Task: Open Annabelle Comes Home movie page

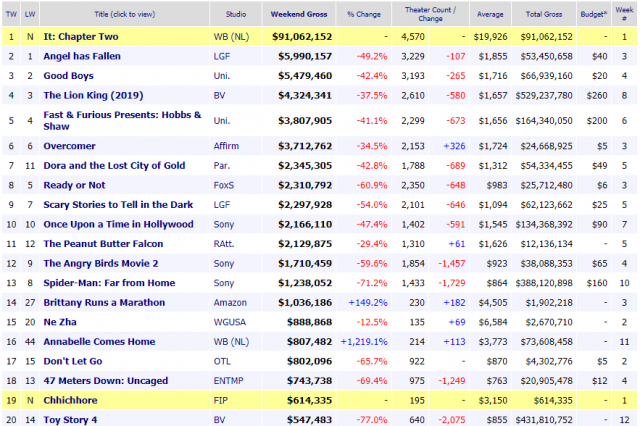Action: pos(99,342)
